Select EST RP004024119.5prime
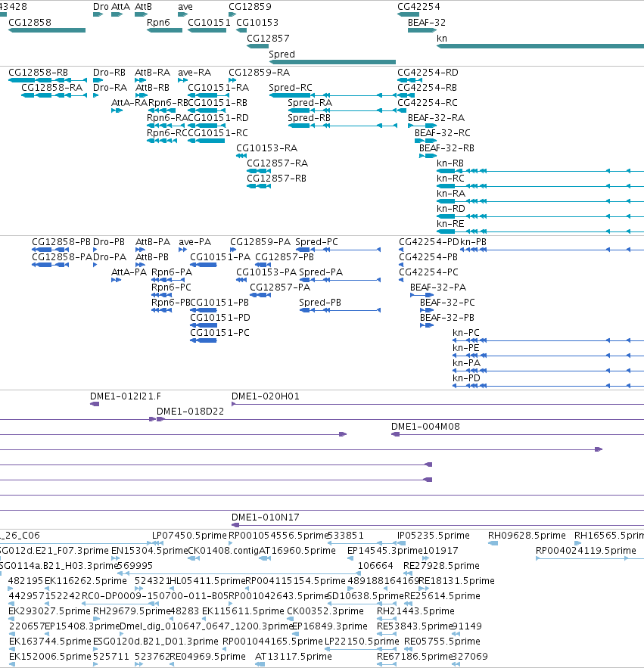The height and width of the screenshot is (668, 644). 590,558
